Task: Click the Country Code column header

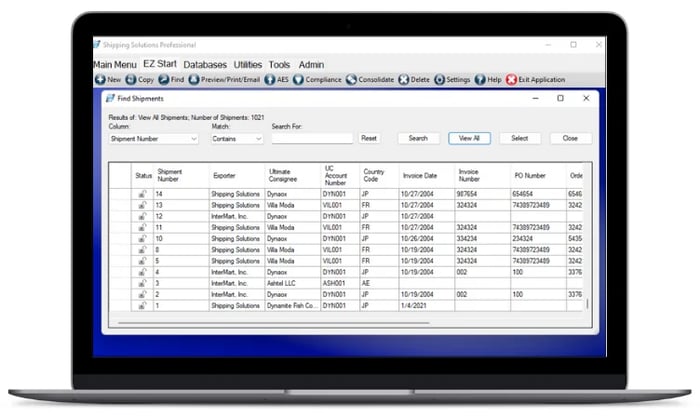Action: (x=379, y=175)
